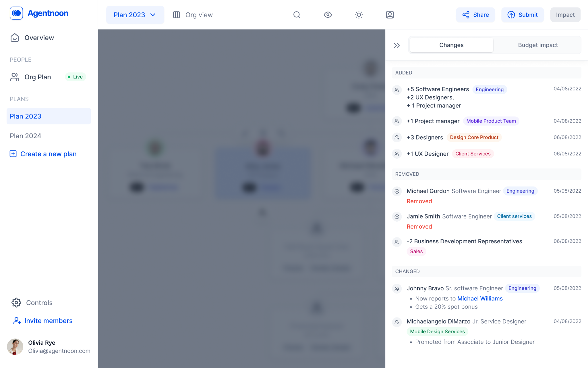Toggle visibility of org chart nodes
This screenshot has width=588, height=368.
(328, 15)
